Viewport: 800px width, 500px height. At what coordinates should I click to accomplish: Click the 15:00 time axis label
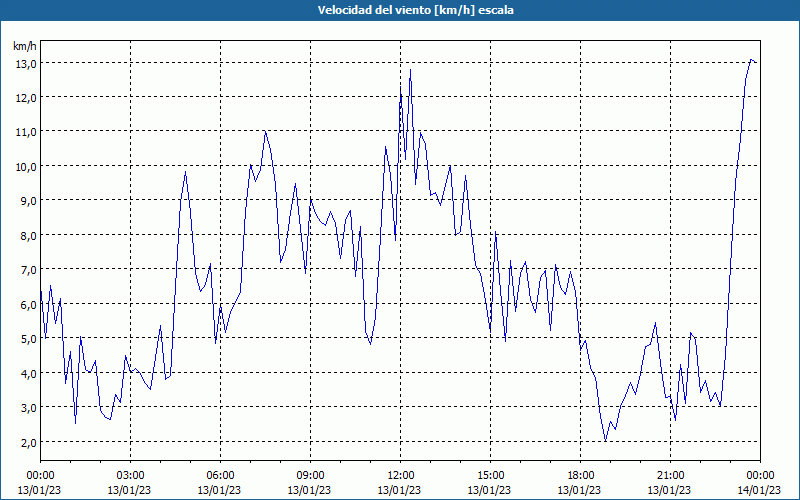490,476
